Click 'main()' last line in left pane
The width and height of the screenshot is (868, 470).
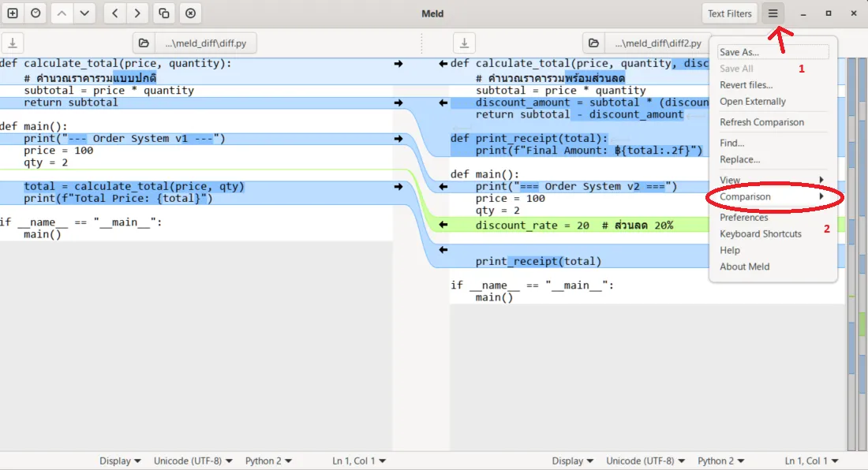[42, 234]
